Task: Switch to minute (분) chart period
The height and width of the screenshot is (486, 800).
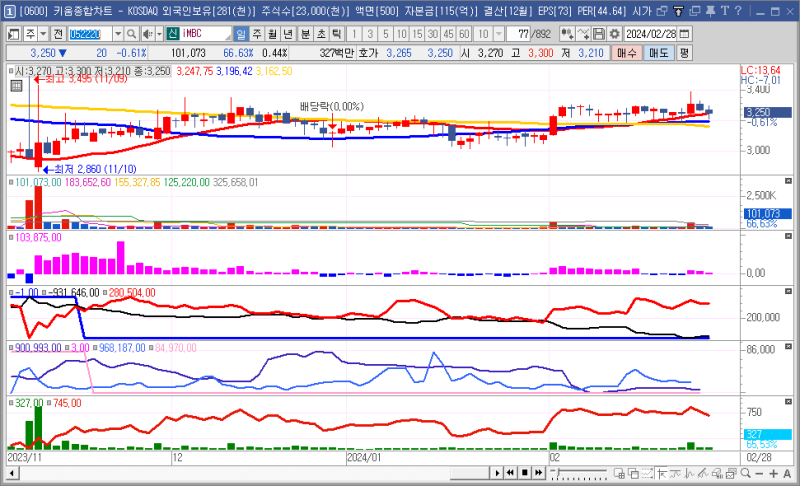Action: tap(305, 33)
